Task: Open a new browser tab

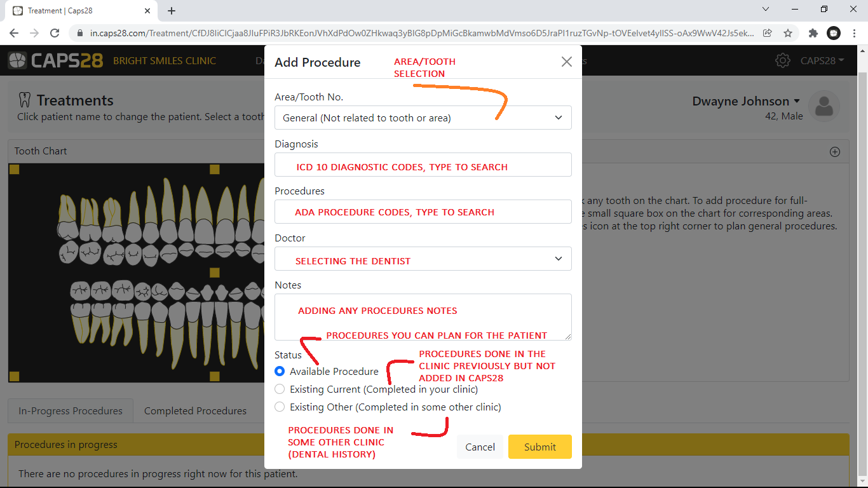Action: tap(172, 11)
